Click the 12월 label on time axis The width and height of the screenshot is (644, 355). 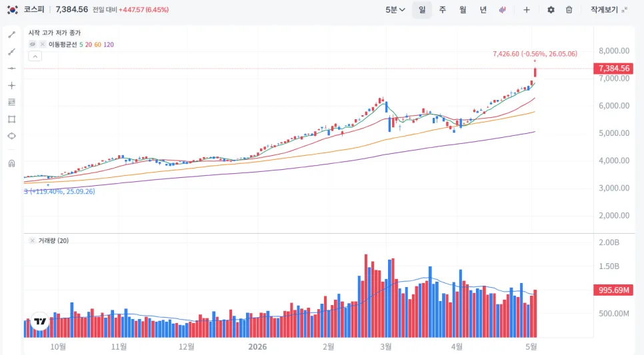click(x=187, y=347)
